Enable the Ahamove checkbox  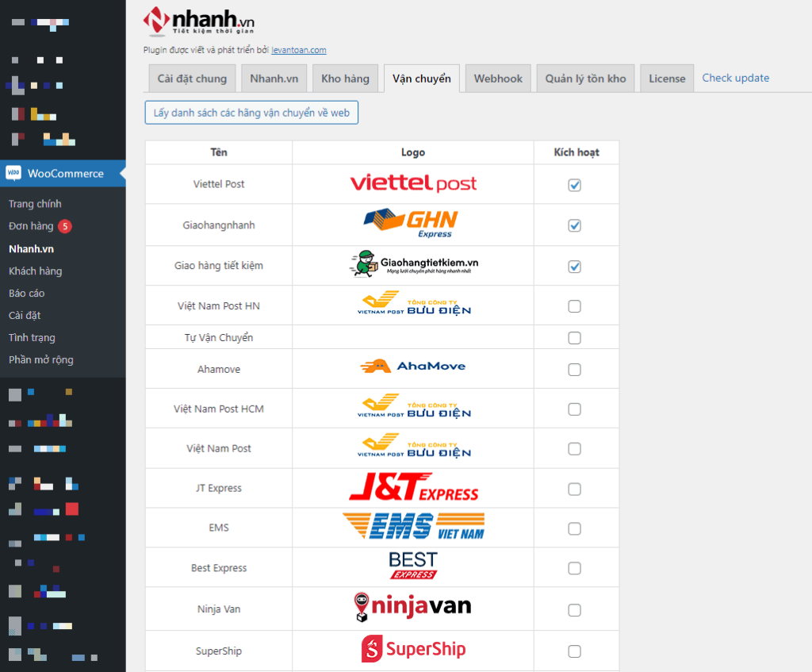(575, 370)
